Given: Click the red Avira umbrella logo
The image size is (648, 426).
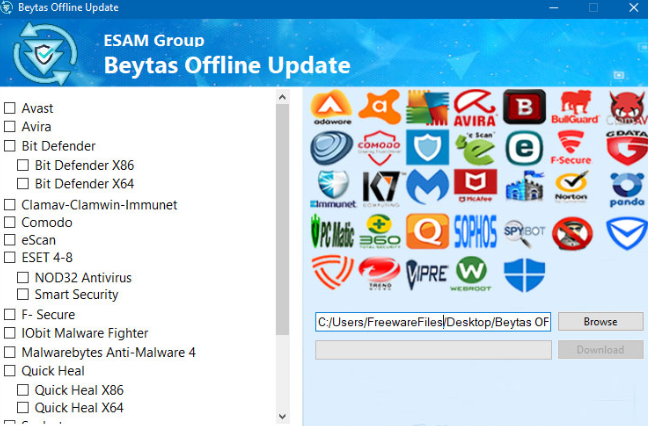Looking at the screenshot, I should tap(475, 108).
